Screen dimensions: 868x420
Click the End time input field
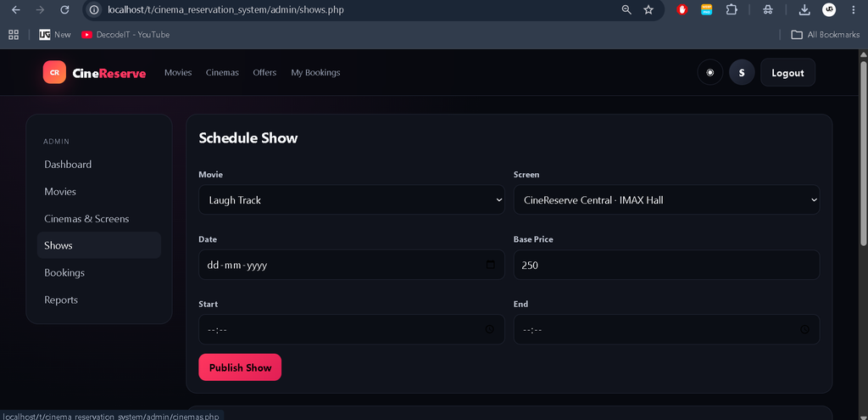coord(666,330)
